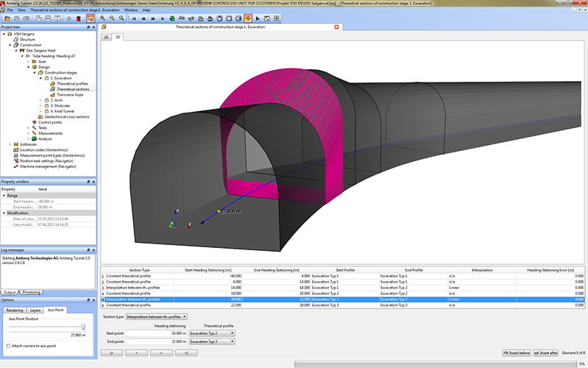Open the File menu
Image resolution: width=588 pixels, height=368 pixels.
pos(10,10)
